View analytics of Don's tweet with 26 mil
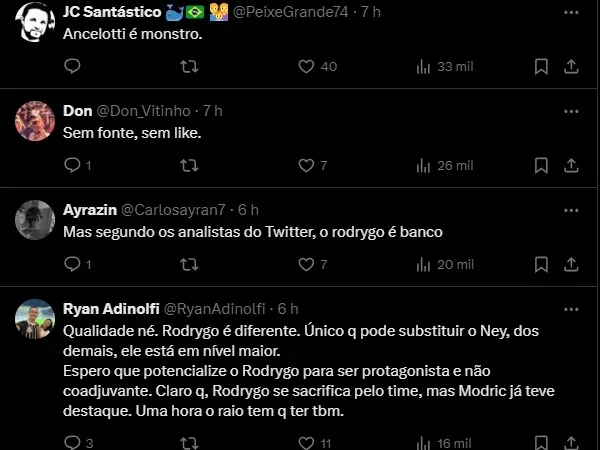Viewport: 600px width, 450px height. (444, 165)
